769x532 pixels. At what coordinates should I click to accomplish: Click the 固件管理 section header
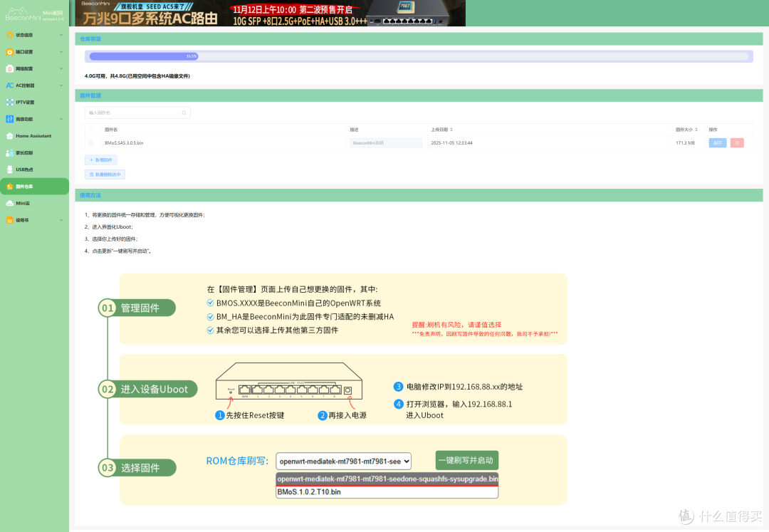90,95
